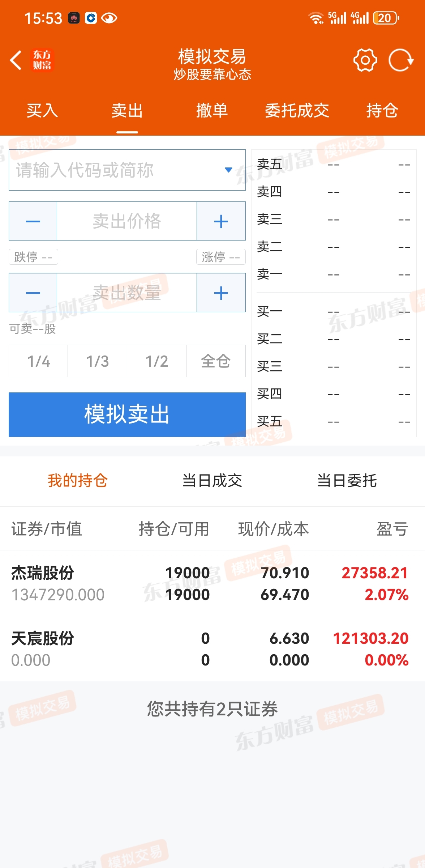Viewport: 425px width, 868px height.
Task: Focus the 卖出价格 input field
Action: point(127,221)
